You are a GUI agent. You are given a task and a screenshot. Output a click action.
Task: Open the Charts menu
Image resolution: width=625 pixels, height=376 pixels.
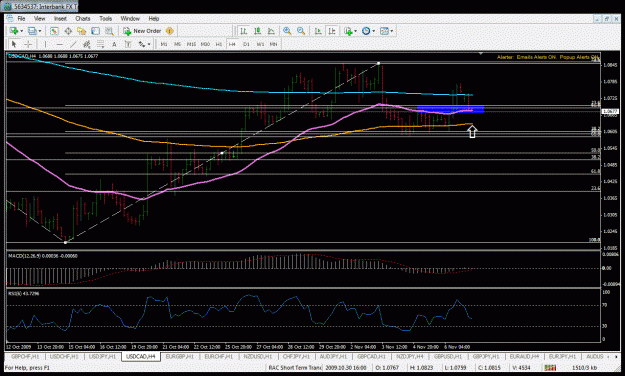click(x=83, y=18)
